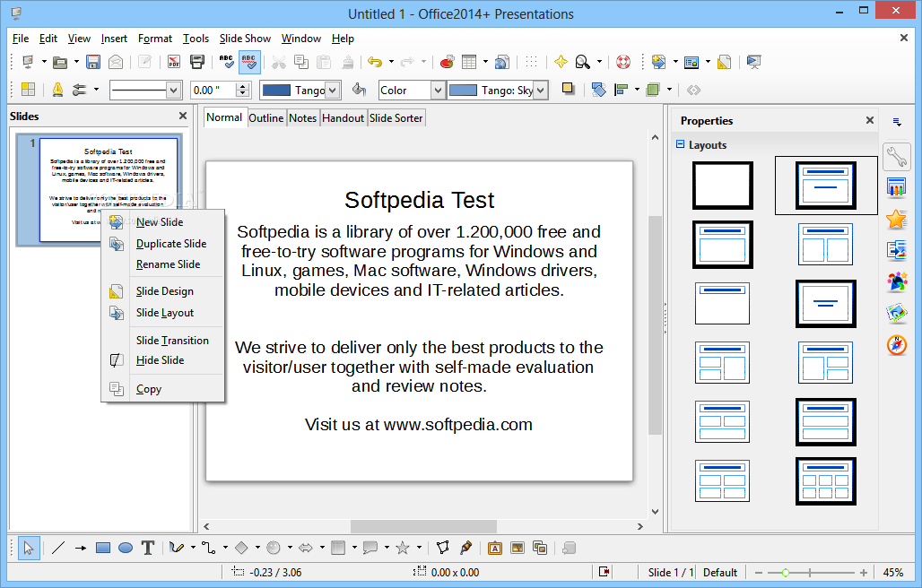This screenshot has width=922, height=588.
Task: Switch to the Slide Sorter tab
Action: click(396, 118)
